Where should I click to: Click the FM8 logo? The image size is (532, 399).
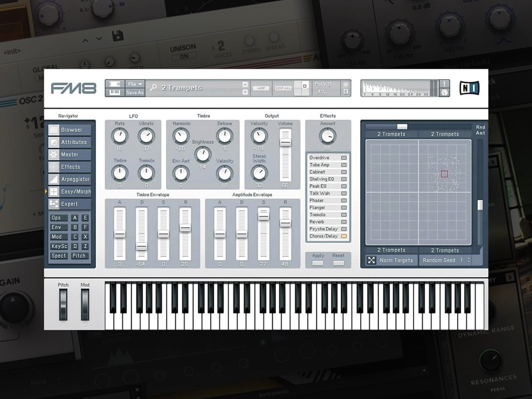[x=74, y=88]
